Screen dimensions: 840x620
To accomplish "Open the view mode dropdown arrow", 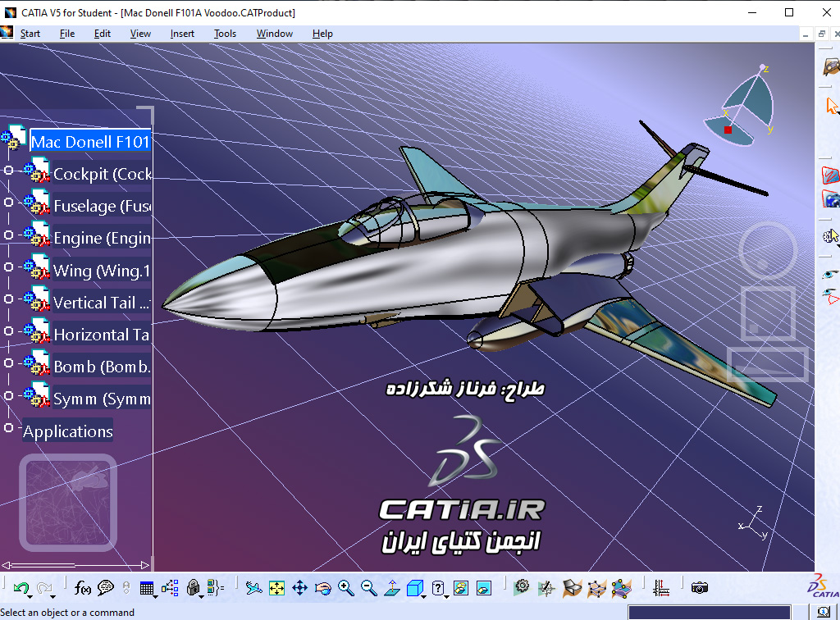I will pos(447,596).
